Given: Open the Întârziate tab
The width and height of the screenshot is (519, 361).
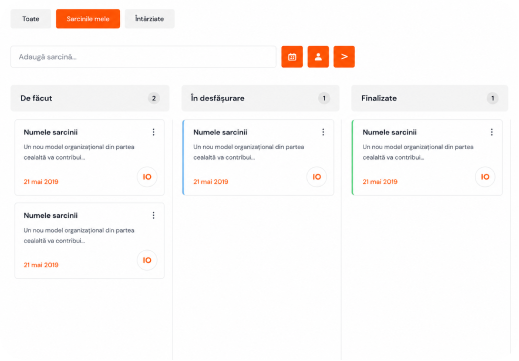Looking at the screenshot, I should [x=150, y=19].
